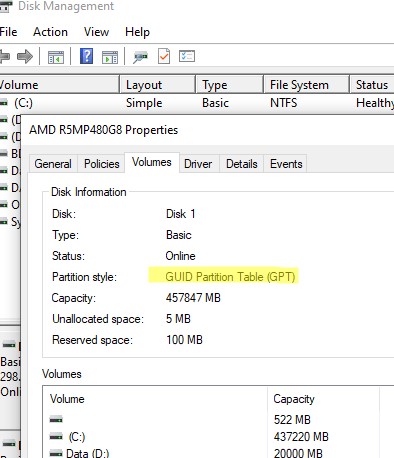394x458 pixels.
Task: Click the blue Help question-mark icon
Action: pos(86,56)
